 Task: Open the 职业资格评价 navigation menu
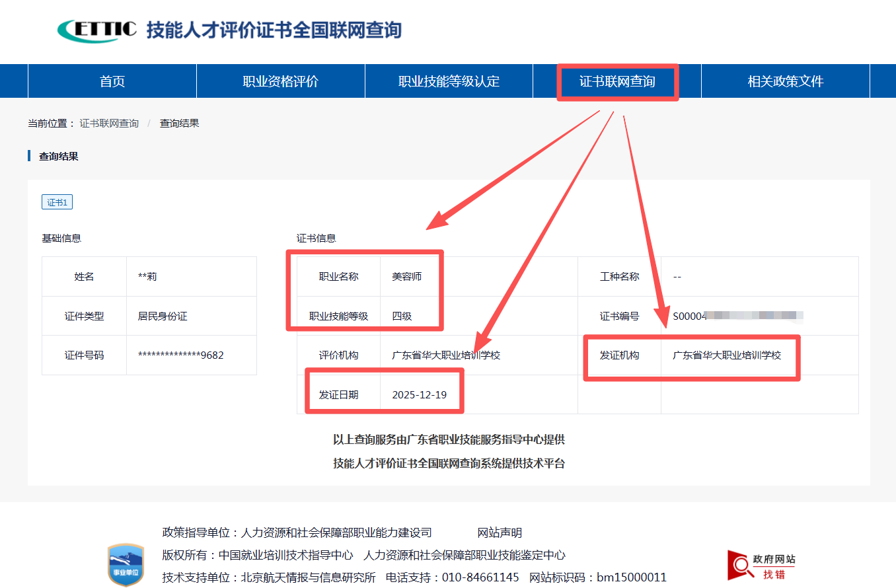click(x=281, y=82)
